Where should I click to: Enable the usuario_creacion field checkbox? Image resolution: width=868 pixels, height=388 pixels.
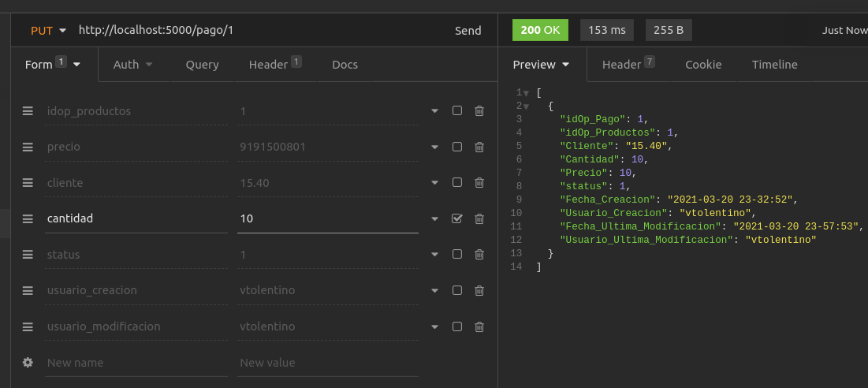pos(456,290)
